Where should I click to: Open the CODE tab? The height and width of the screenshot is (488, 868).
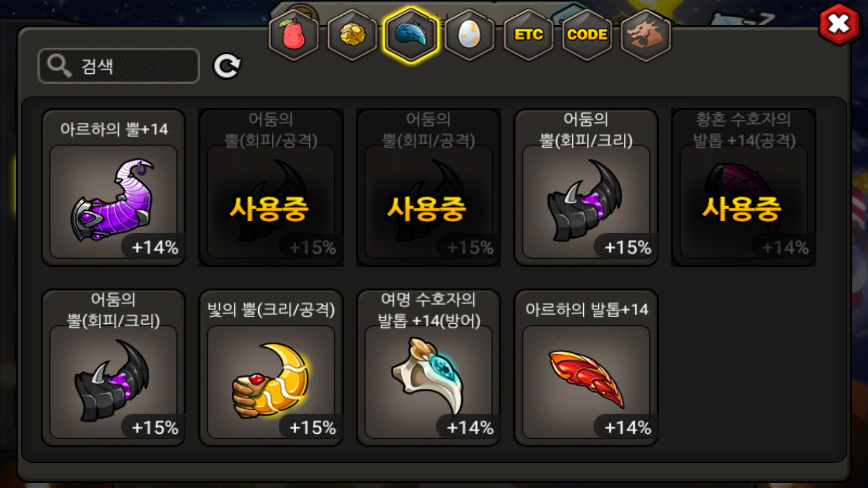pos(587,35)
